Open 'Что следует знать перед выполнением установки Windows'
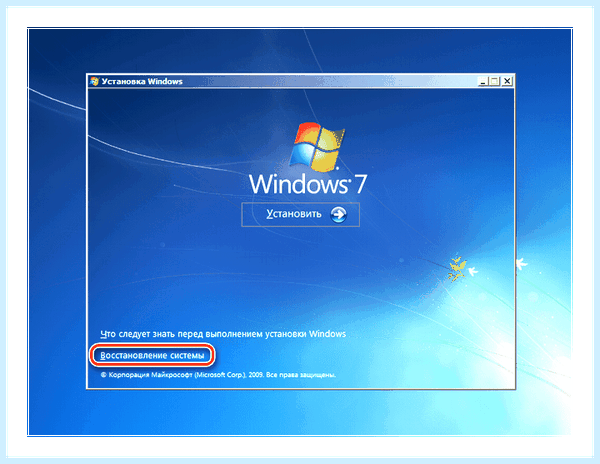 coord(223,334)
